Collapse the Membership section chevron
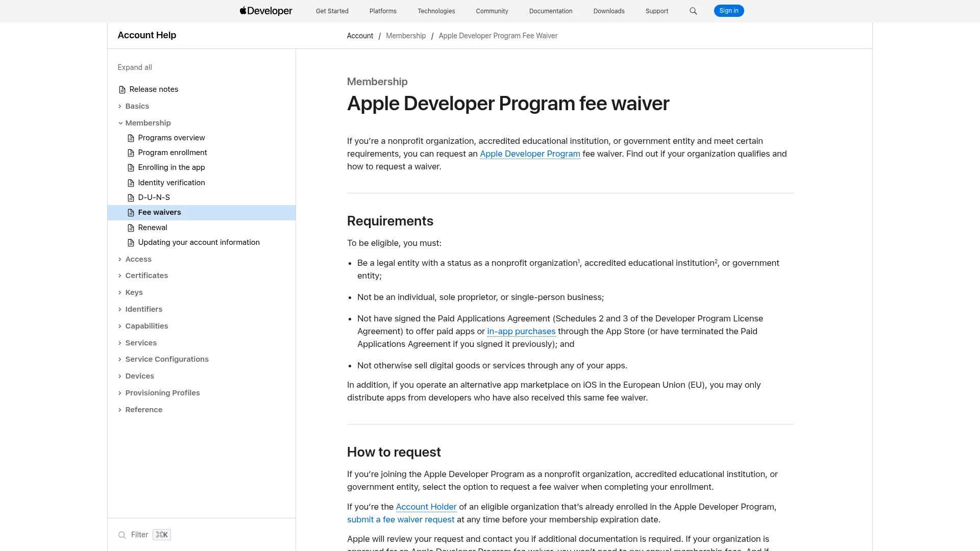The image size is (980, 551). pyautogui.click(x=120, y=123)
